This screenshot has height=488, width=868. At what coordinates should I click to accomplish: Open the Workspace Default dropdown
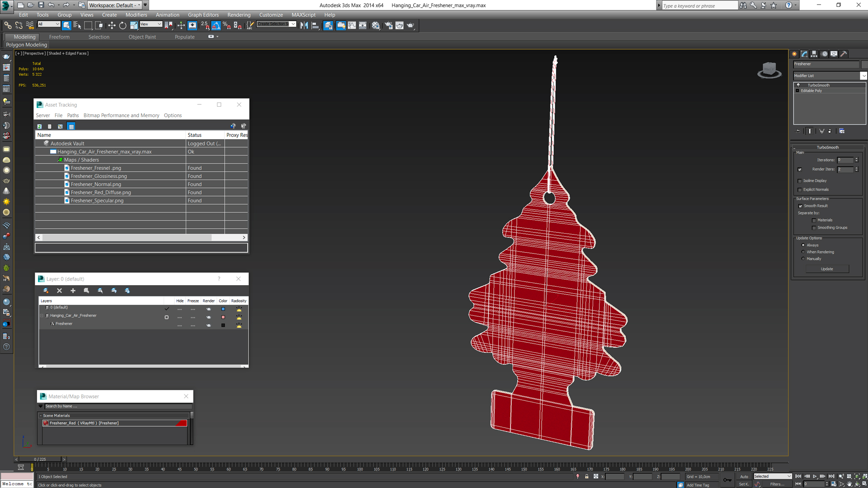point(114,5)
